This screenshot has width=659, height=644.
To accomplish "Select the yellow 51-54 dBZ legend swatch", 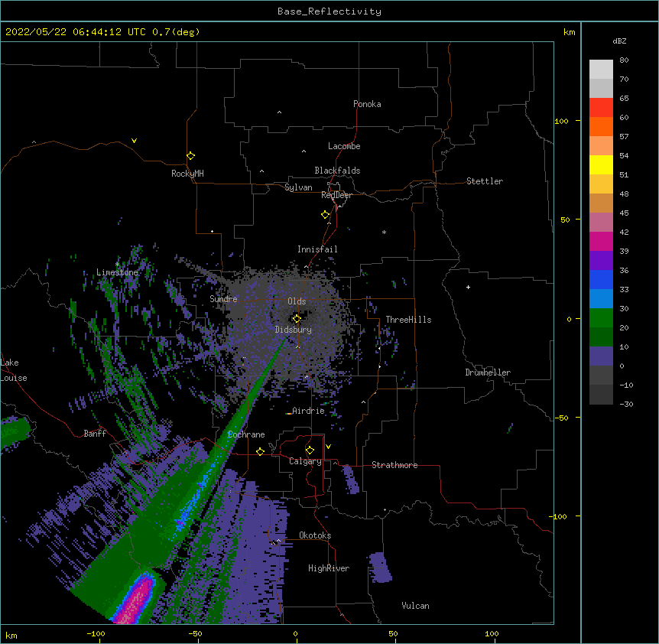I will [601, 164].
